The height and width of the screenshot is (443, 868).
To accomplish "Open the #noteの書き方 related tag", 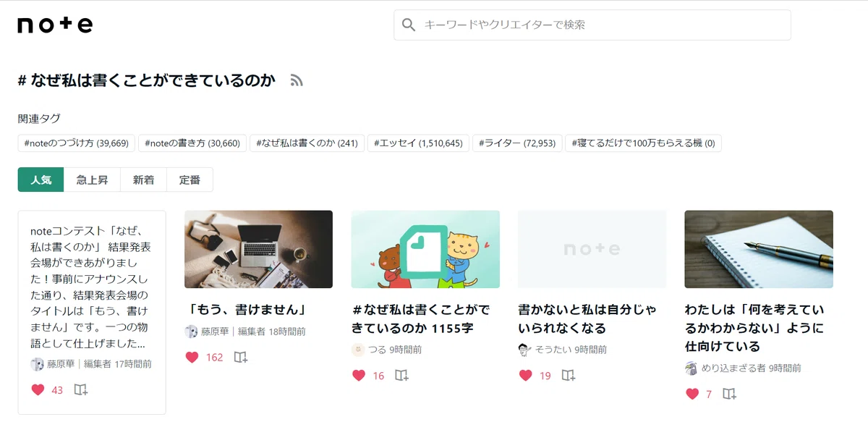I will click(x=192, y=143).
